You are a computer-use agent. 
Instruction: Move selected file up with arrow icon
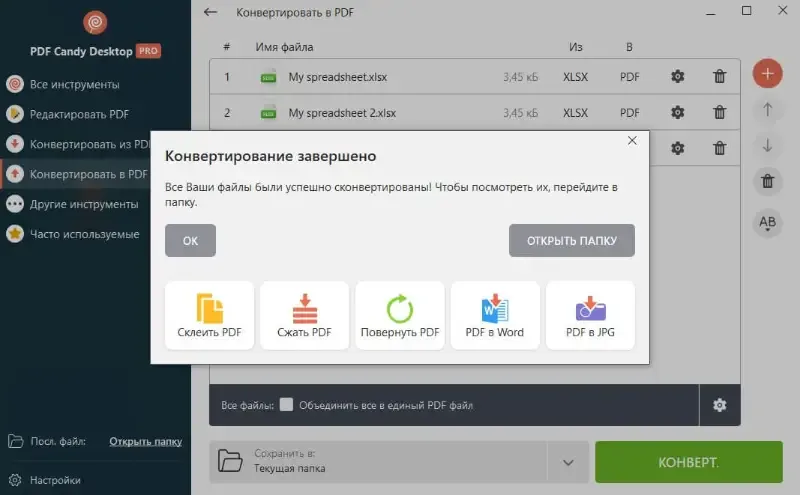[x=767, y=110]
